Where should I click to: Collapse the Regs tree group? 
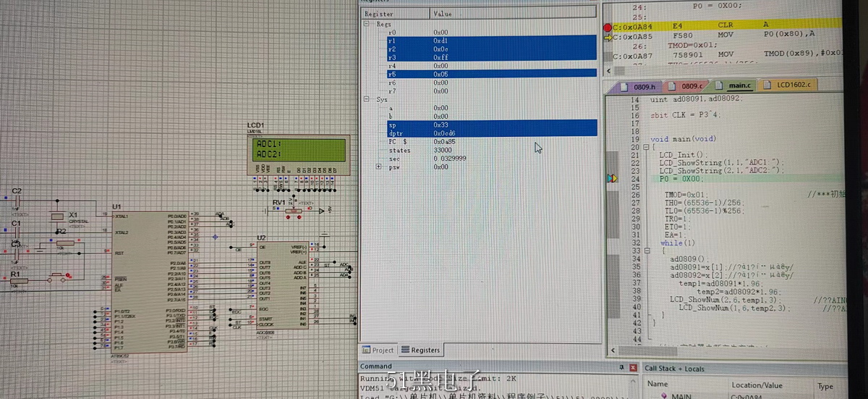(x=367, y=24)
